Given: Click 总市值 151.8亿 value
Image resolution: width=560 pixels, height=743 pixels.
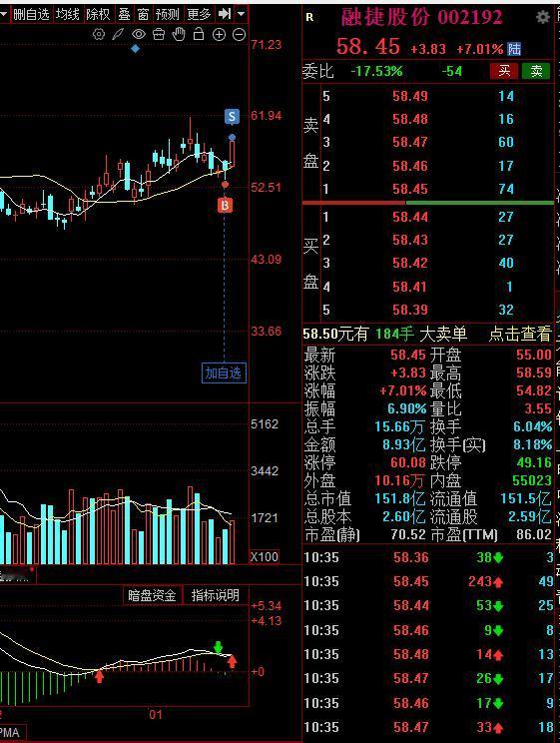Looking at the screenshot, I should 400,498.
